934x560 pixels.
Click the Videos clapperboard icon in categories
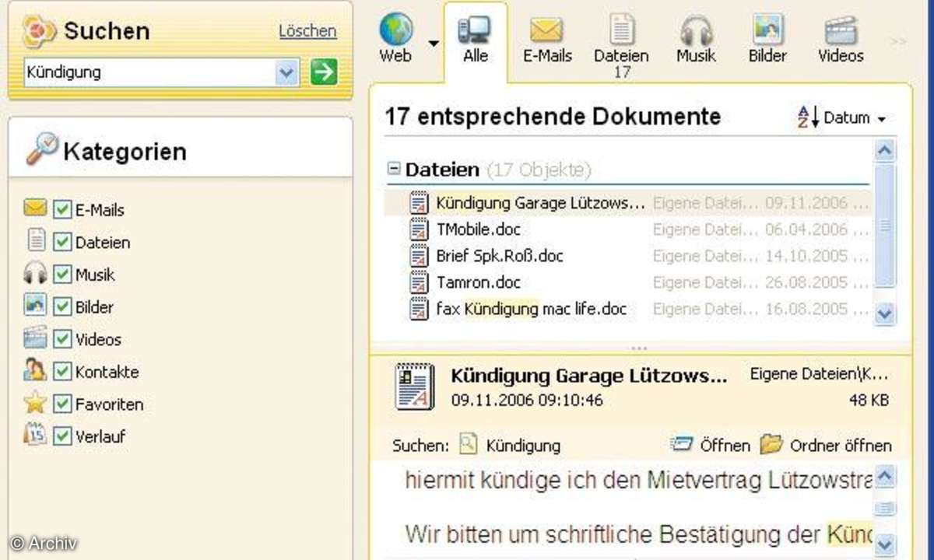[36, 338]
